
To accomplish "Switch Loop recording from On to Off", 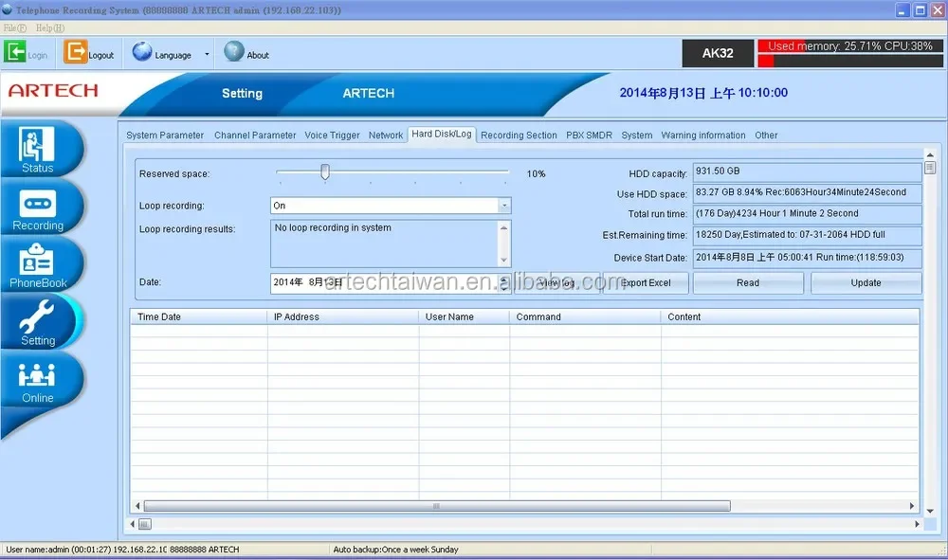I will coord(505,205).
